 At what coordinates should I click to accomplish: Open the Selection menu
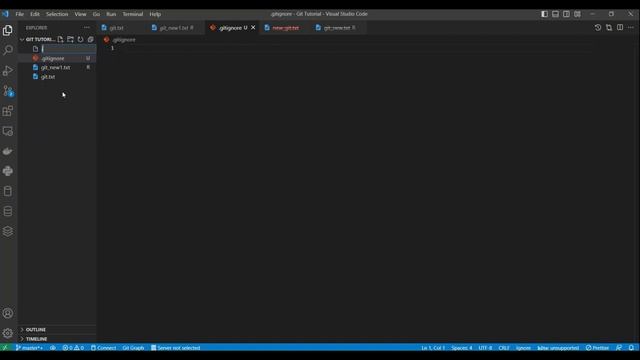click(x=57, y=14)
